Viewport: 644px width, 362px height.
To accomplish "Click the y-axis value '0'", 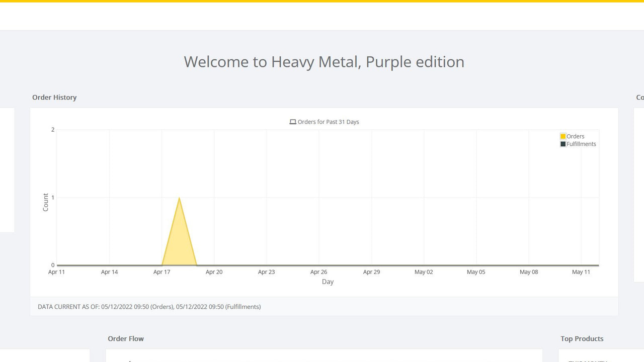I will pyautogui.click(x=53, y=265).
